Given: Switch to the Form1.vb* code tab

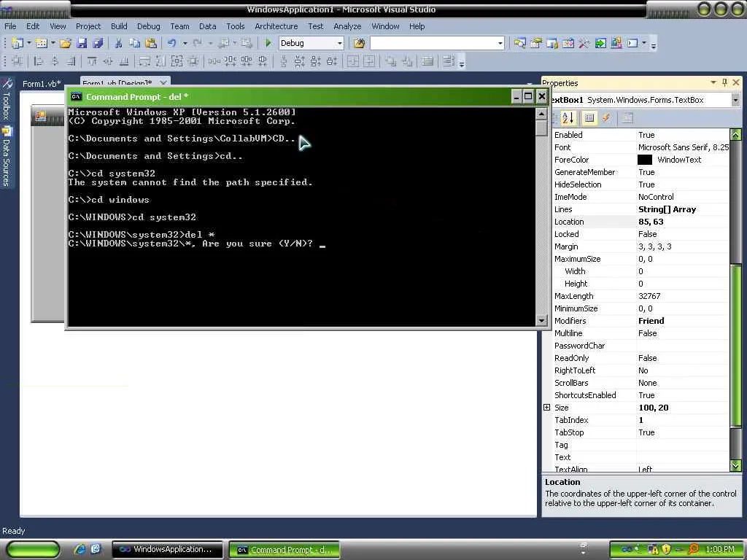Looking at the screenshot, I should [x=42, y=84].
